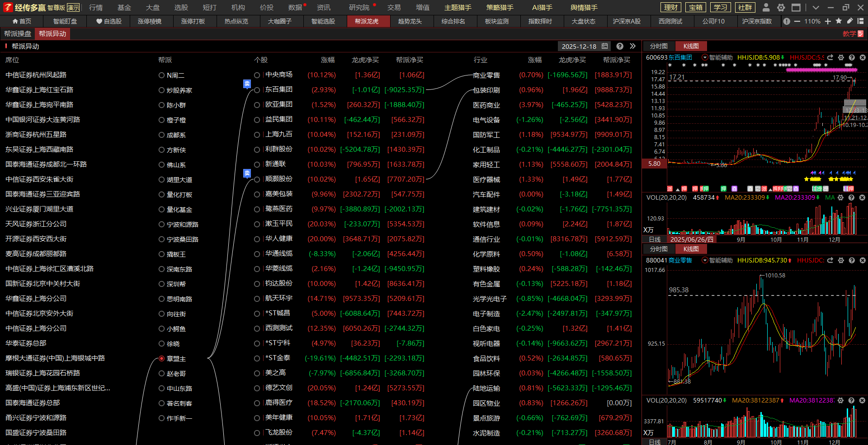868x445 pixels.
Task: Collapse panel with the double-chevron arrow
Action: point(632,46)
